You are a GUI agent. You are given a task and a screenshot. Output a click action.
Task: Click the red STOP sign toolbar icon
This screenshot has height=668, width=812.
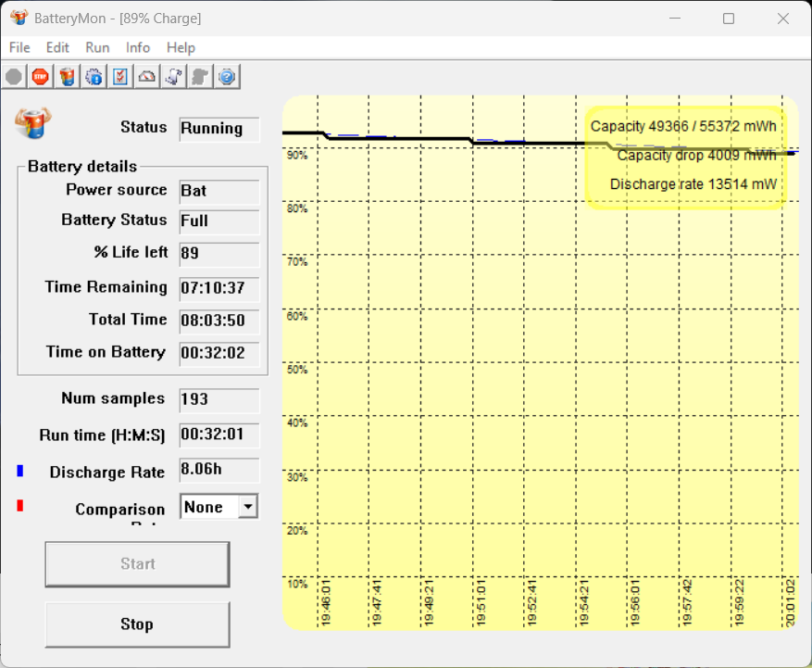pos(41,77)
